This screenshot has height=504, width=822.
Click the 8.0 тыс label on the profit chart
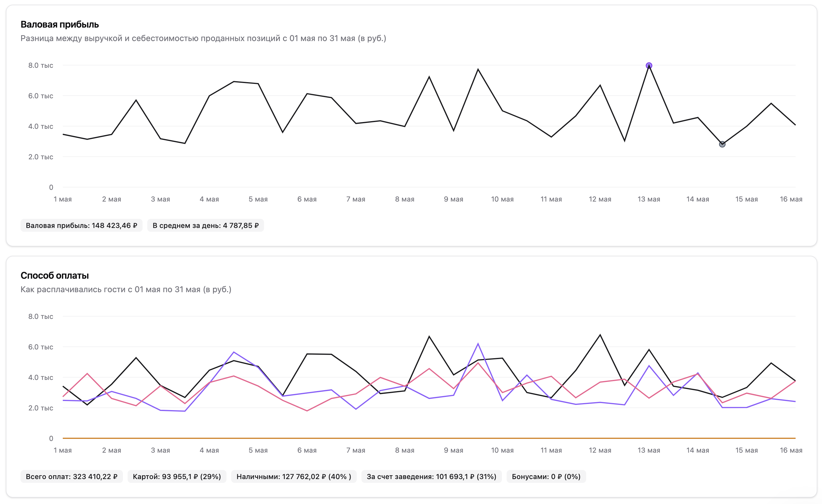[41, 65]
